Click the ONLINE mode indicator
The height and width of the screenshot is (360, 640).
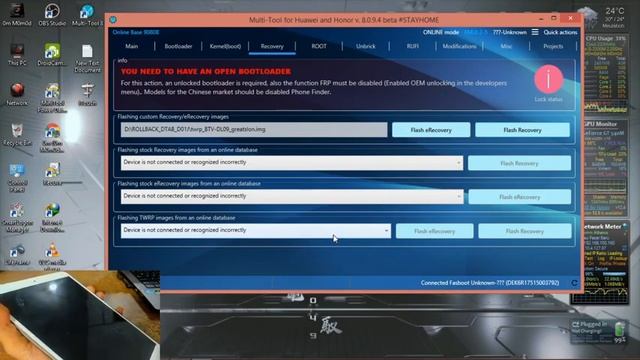coord(441,32)
